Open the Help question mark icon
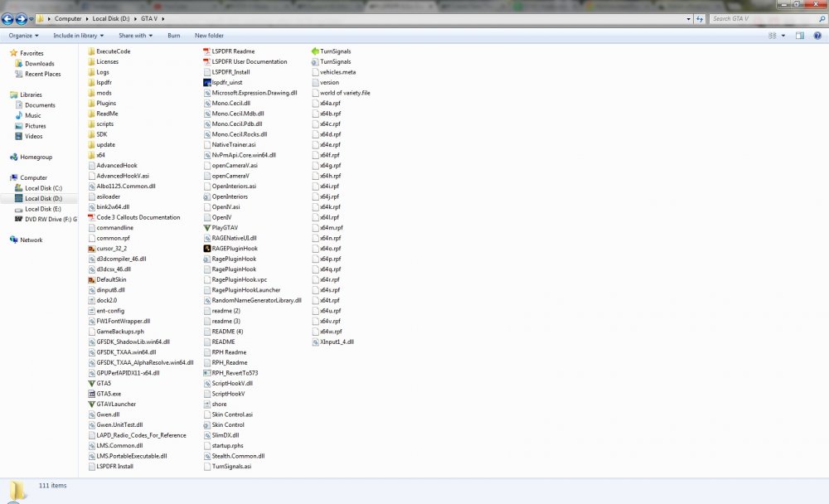Image resolution: width=829 pixels, height=504 pixels. click(x=817, y=36)
